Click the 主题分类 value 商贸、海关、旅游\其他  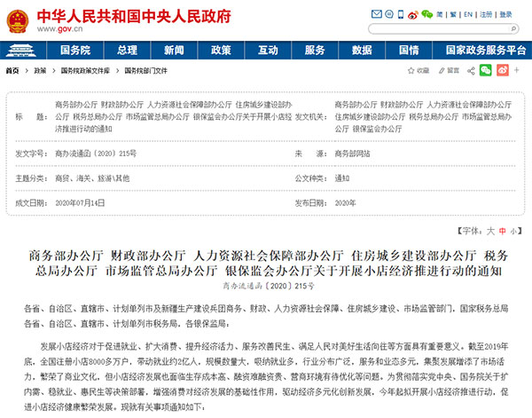(x=92, y=178)
